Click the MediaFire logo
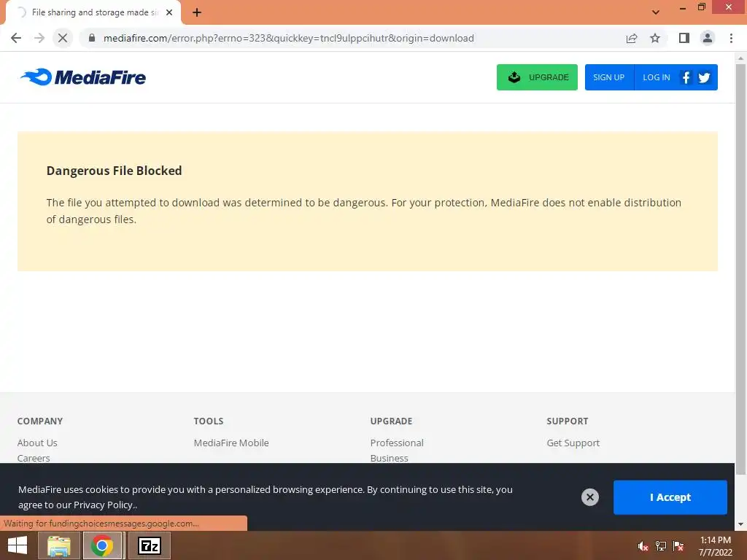Viewport: 747px width, 560px height. click(x=83, y=77)
